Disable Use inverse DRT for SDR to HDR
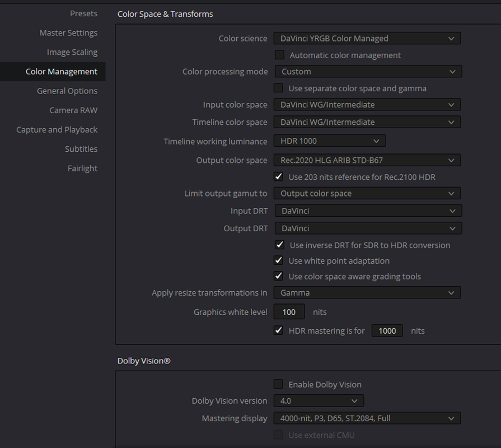The width and height of the screenshot is (501, 448). 279,245
